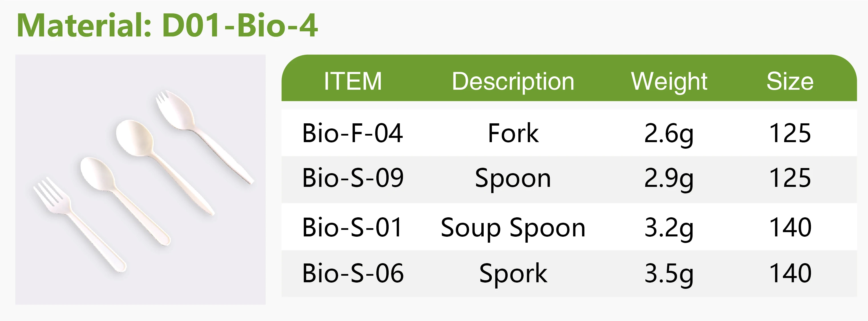Image resolution: width=868 pixels, height=321 pixels.
Task: Click the Size column header
Action: coord(790,81)
